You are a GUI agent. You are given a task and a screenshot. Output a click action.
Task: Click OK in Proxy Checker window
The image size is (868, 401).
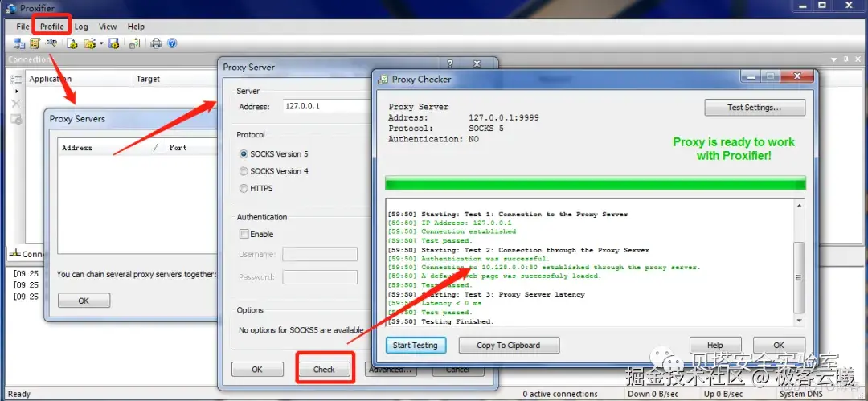pos(779,345)
